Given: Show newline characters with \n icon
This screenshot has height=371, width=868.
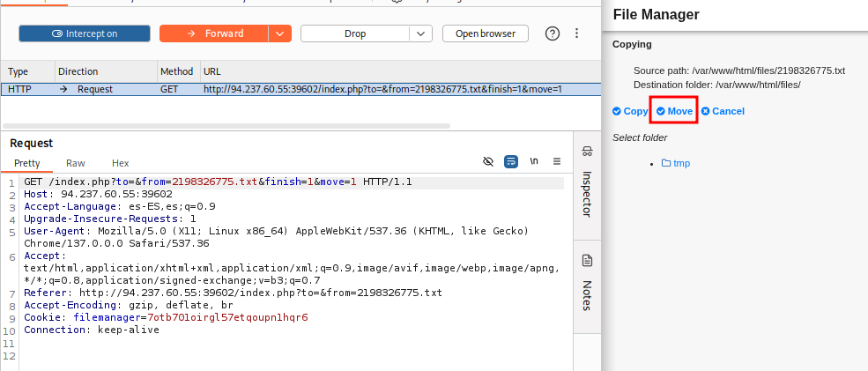Looking at the screenshot, I should 534,161.
